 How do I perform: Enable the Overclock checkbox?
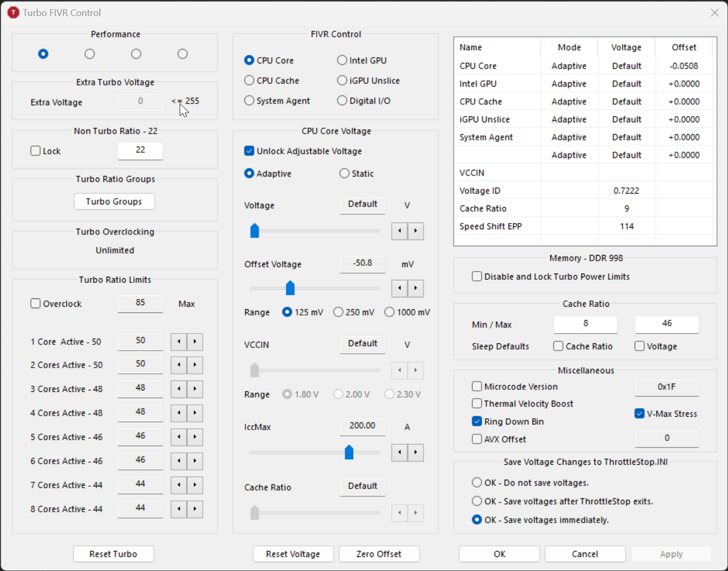(36, 304)
